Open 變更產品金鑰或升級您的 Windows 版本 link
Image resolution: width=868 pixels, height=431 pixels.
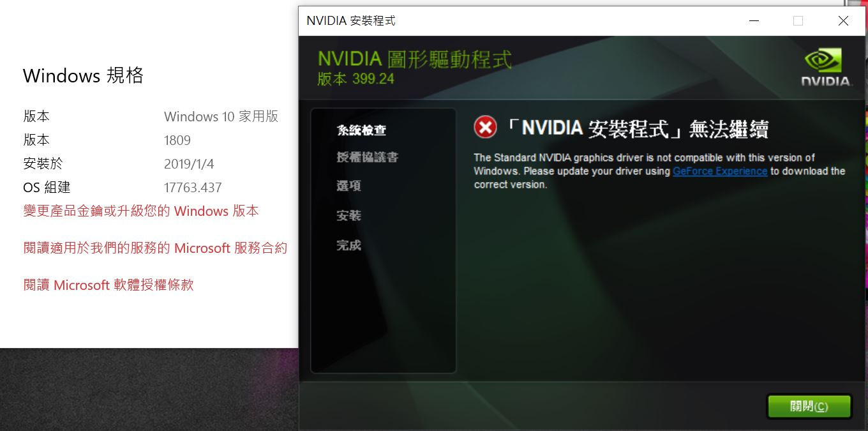pos(142,211)
